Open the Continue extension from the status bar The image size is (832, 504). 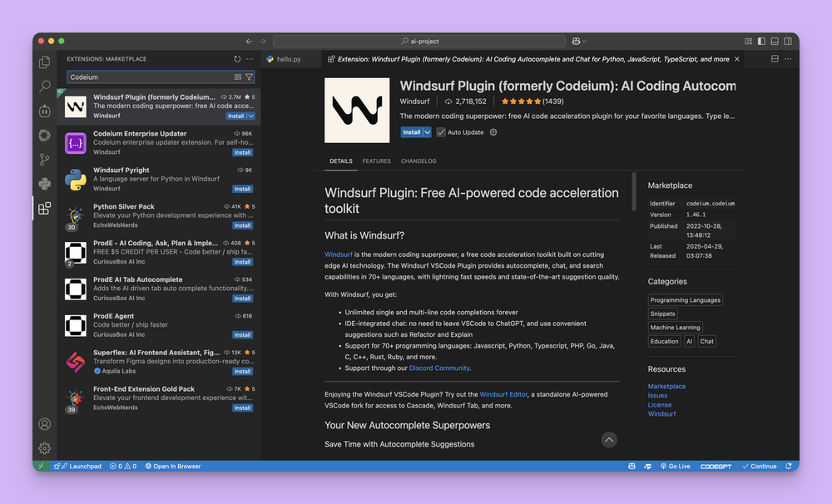click(760, 466)
